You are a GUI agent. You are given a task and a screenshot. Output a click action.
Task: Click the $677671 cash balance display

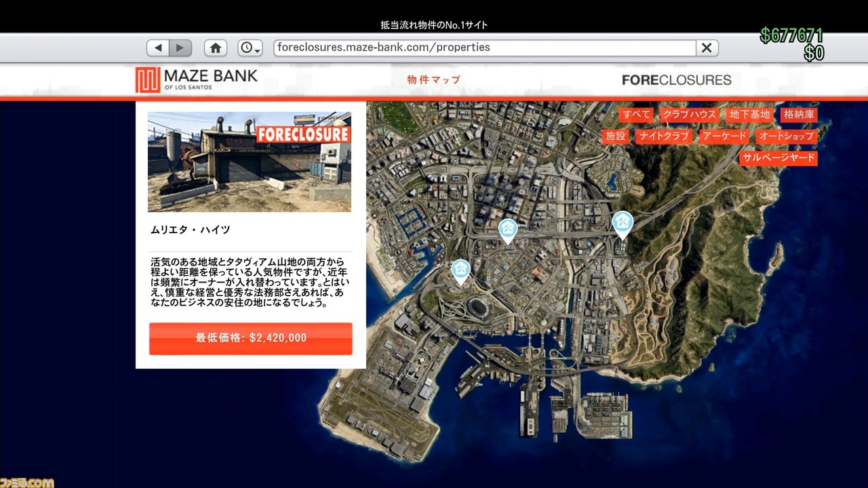(791, 35)
